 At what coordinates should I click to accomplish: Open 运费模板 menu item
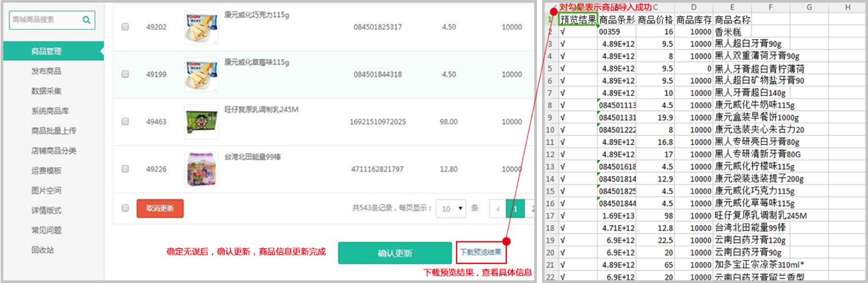tap(47, 170)
